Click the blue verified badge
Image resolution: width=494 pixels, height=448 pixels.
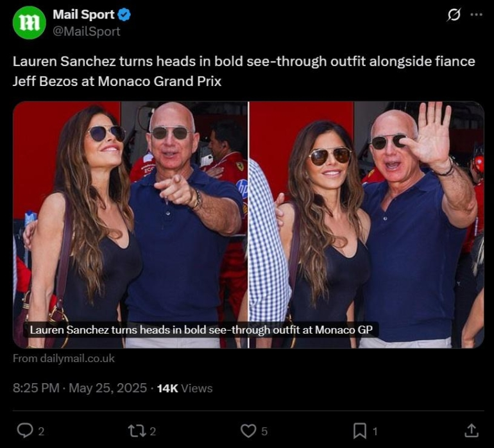(x=124, y=15)
